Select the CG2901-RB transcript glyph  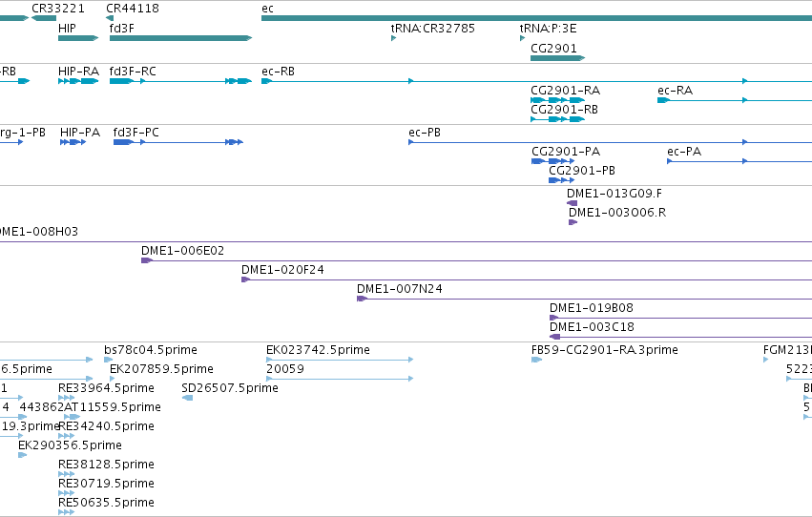tap(558, 119)
